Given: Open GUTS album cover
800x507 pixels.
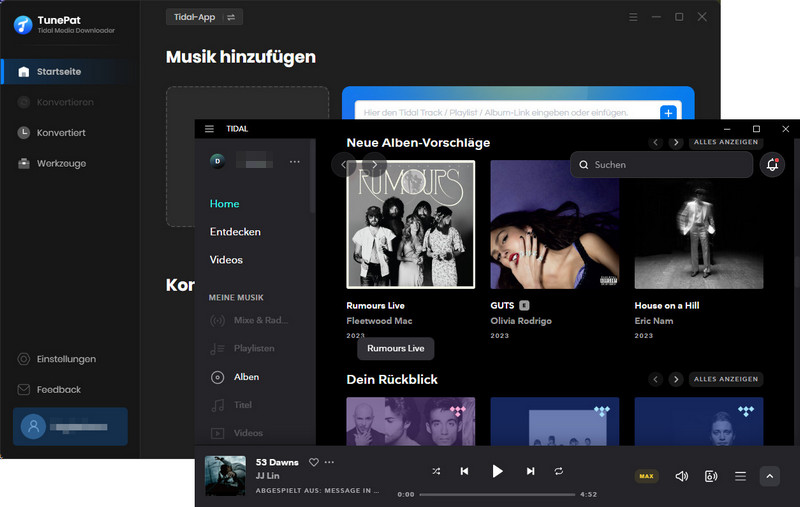Looking at the screenshot, I should point(555,224).
